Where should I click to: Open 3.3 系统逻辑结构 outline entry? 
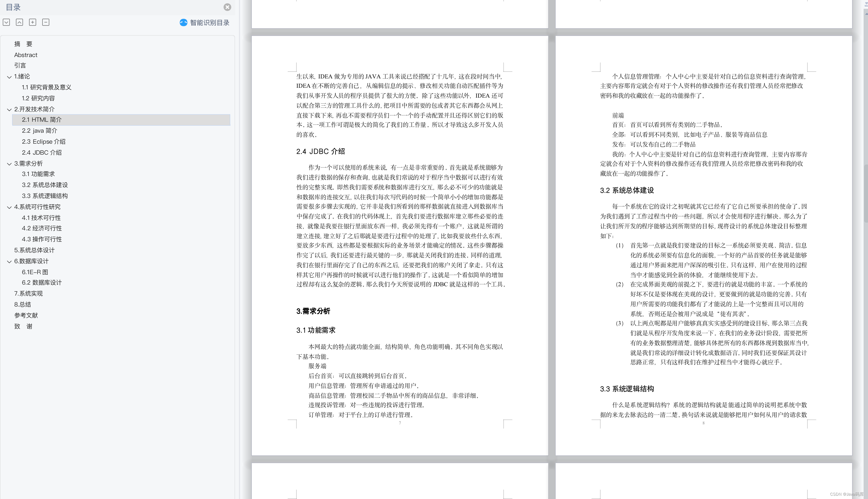(45, 196)
